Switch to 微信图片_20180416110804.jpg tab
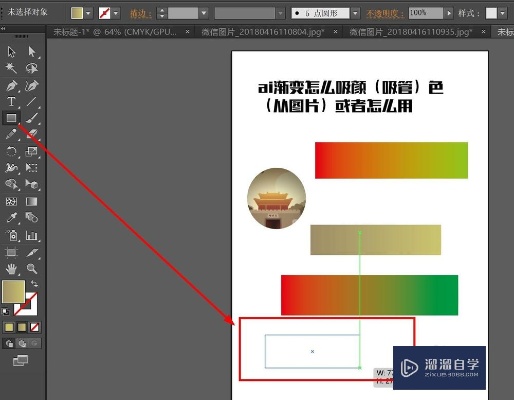 pos(263,32)
